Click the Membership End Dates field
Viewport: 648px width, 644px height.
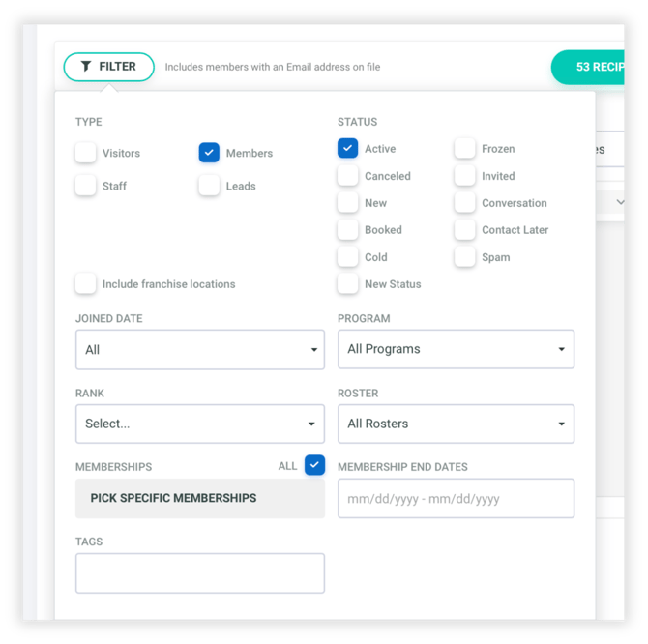[456, 499]
